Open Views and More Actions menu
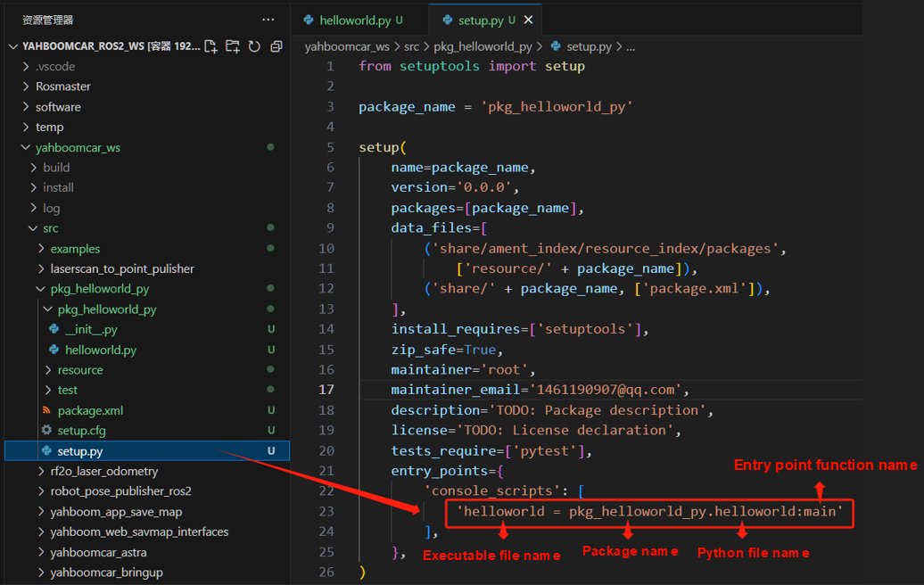The image size is (924, 585). [x=268, y=19]
